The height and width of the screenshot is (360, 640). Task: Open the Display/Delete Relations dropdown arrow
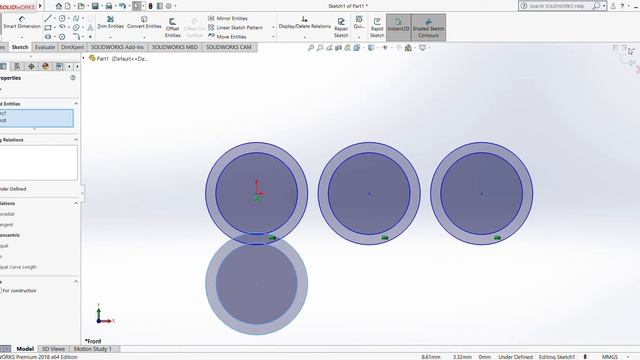[304, 37]
